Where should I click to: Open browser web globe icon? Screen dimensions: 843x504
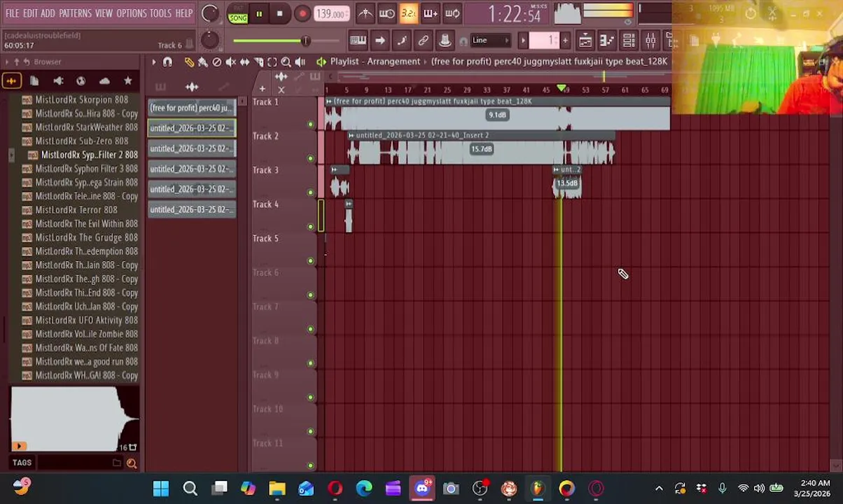coord(81,81)
